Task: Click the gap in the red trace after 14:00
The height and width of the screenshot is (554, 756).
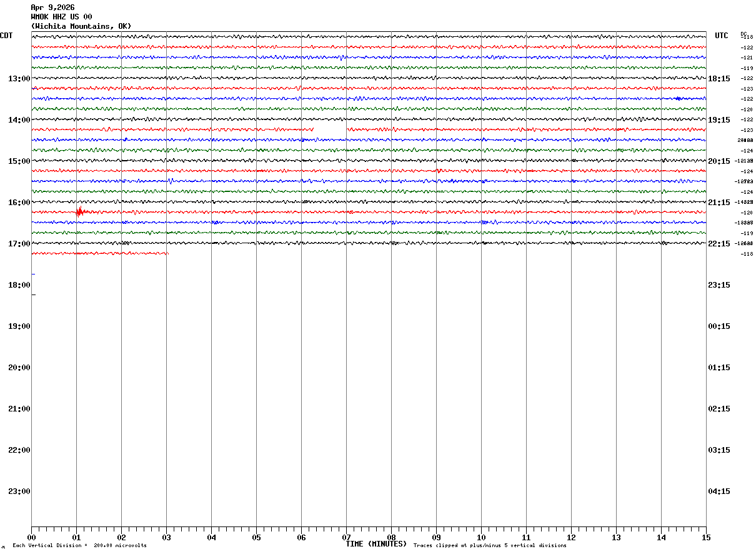Action: pyautogui.click(x=330, y=129)
